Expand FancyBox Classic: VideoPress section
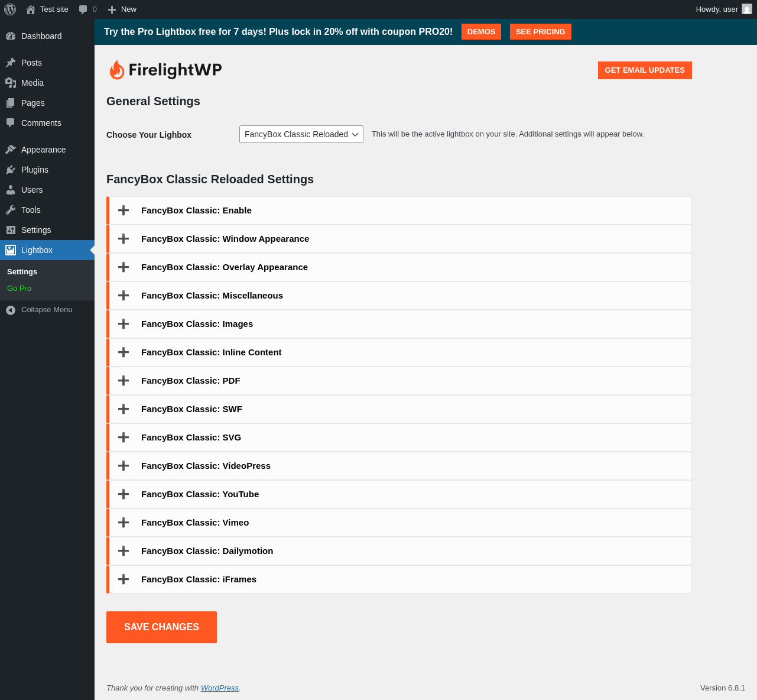Image resolution: width=757 pixels, height=700 pixels. [399, 466]
